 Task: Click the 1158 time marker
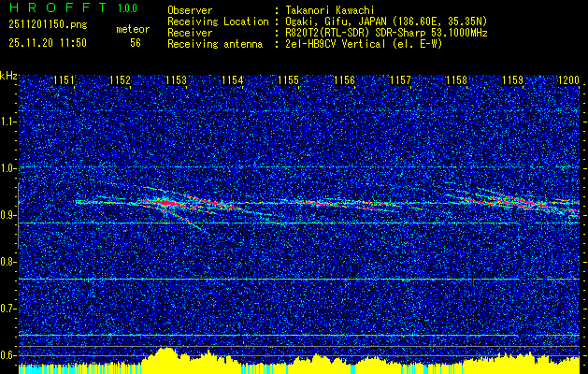[x=457, y=79]
